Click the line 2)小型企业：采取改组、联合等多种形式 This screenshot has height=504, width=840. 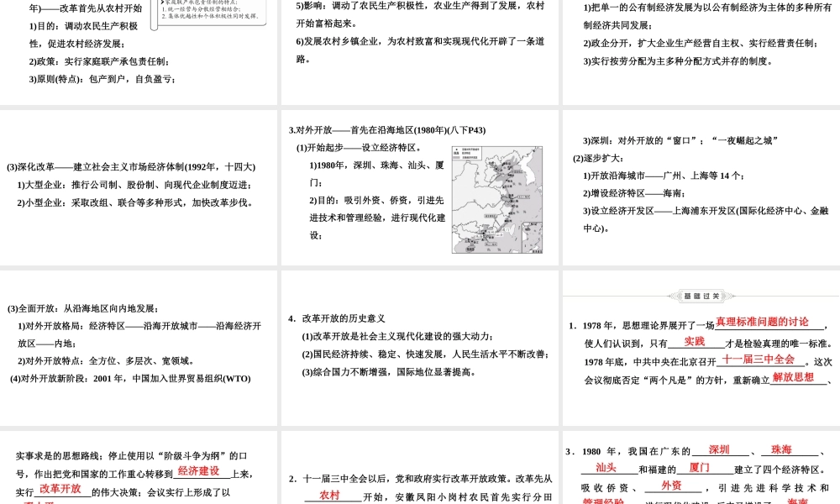[135, 202]
